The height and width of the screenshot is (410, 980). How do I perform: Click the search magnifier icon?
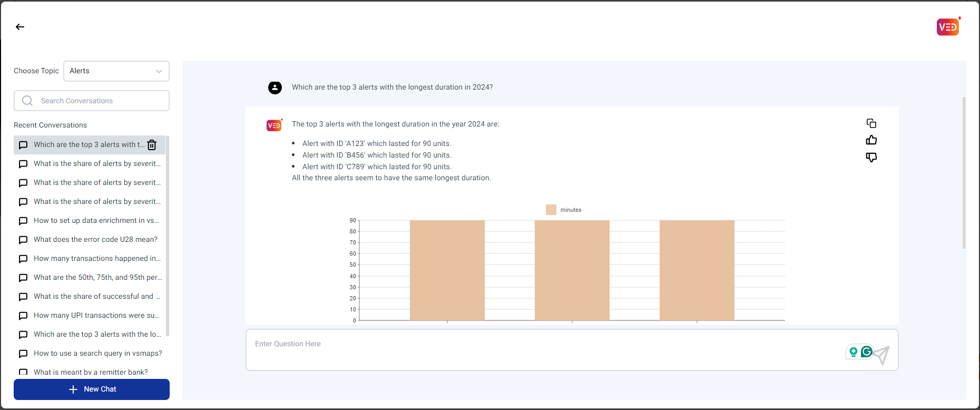[27, 101]
